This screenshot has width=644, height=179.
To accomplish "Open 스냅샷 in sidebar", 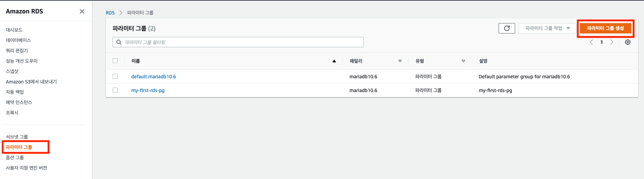I will [12, 71].
